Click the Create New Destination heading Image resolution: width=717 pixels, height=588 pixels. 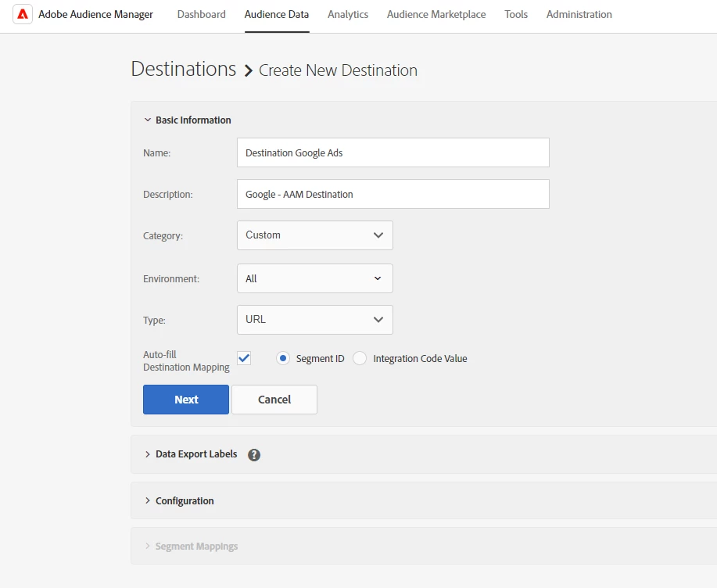(338, 70)
